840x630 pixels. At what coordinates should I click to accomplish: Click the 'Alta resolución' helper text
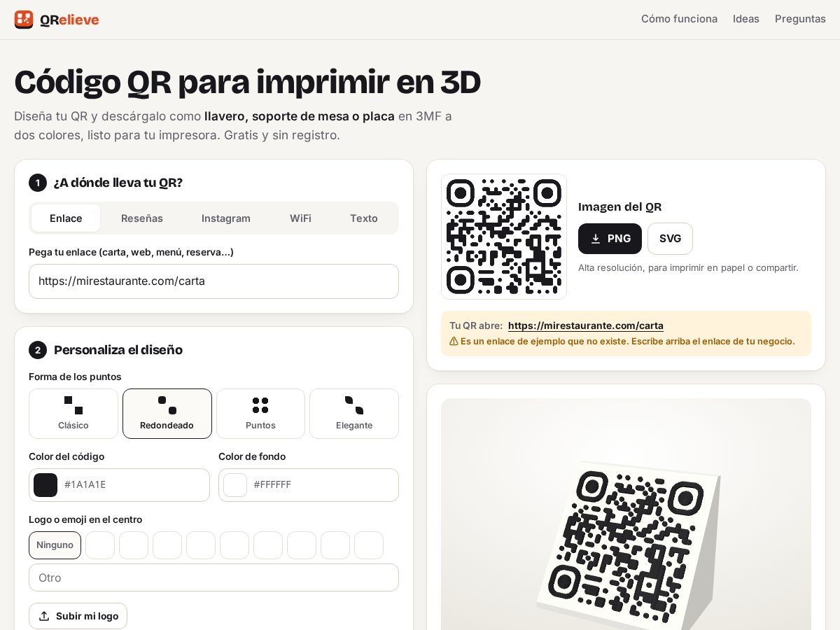pyautogui.click(x=688, y=267)
